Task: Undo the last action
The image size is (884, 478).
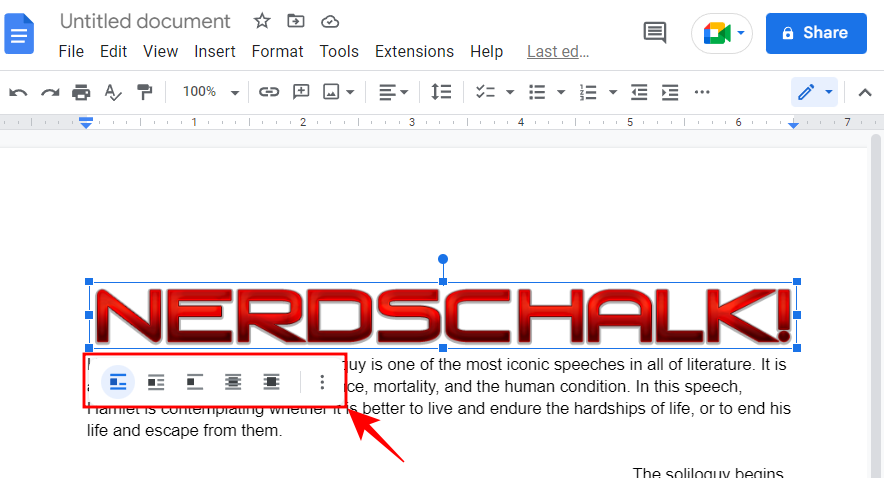Action: click(x=19, y=92)
